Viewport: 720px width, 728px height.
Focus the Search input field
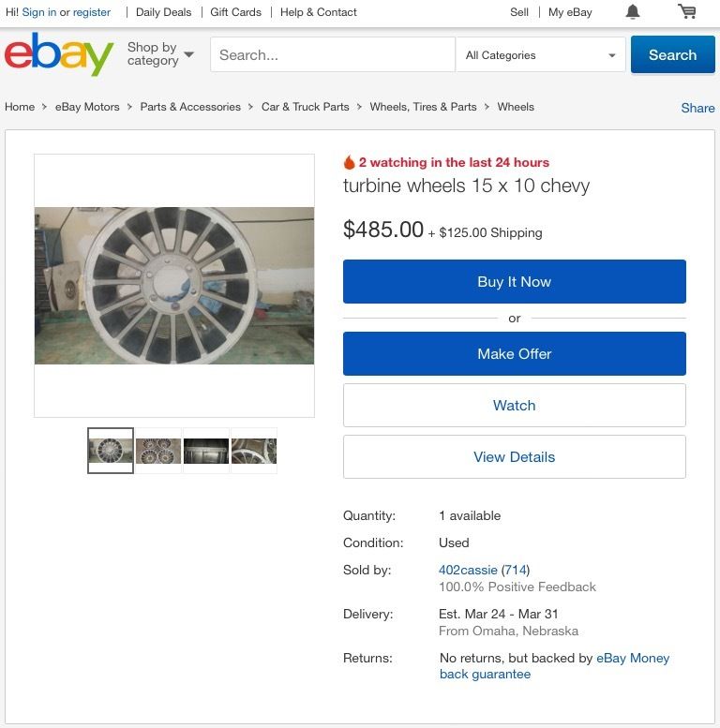pyautogui.click(x=333, y=54)
